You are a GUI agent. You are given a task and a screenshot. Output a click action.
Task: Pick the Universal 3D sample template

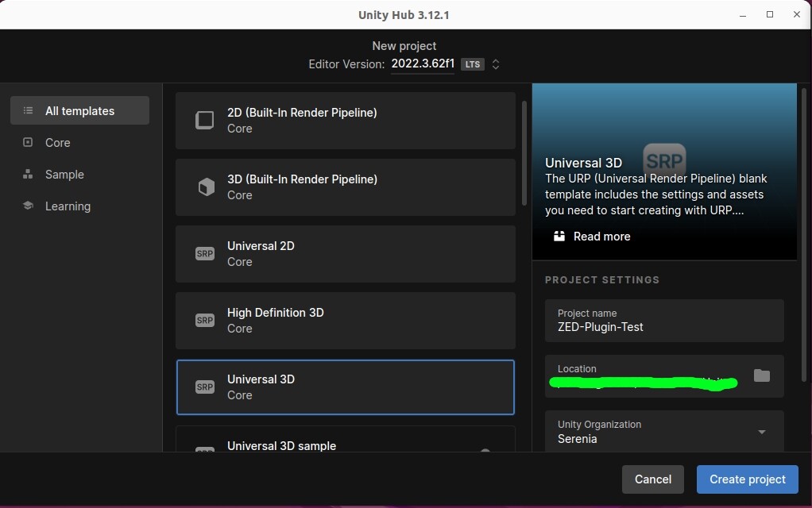point(346,439)
